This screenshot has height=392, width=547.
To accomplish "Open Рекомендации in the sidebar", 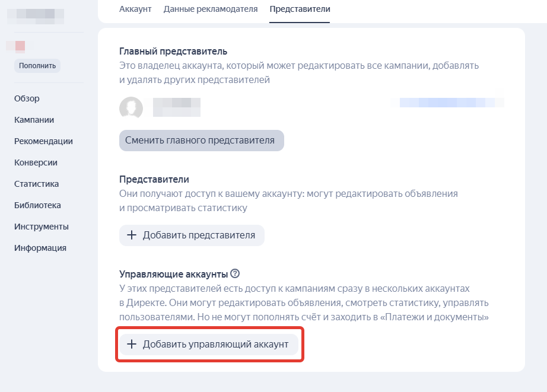I will [39, 141].
